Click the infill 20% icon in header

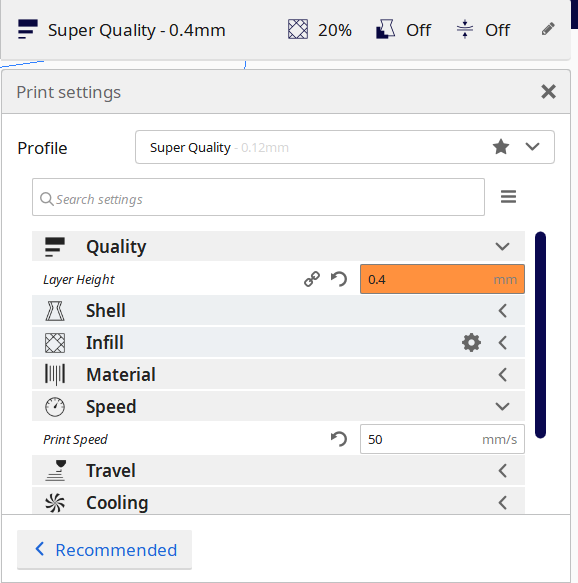click(x=298, y=29)
